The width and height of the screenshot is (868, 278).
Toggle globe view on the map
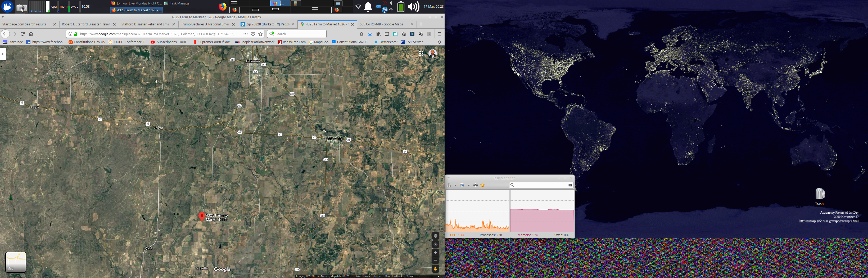435,236
